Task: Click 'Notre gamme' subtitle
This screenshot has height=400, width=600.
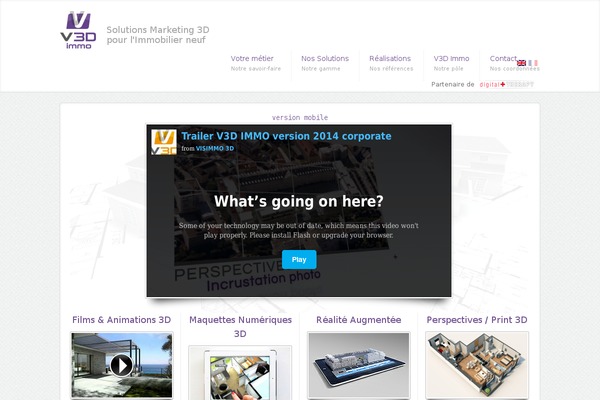Action: tap(321, 69)
